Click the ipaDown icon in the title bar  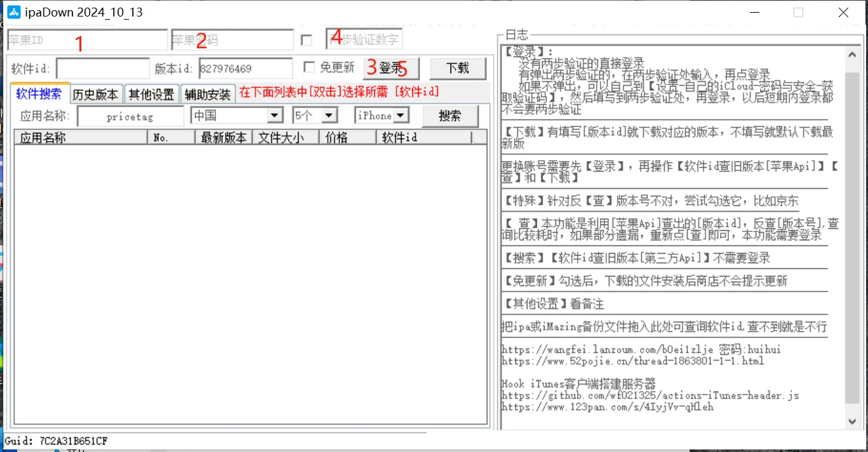[x=13, y=11]
